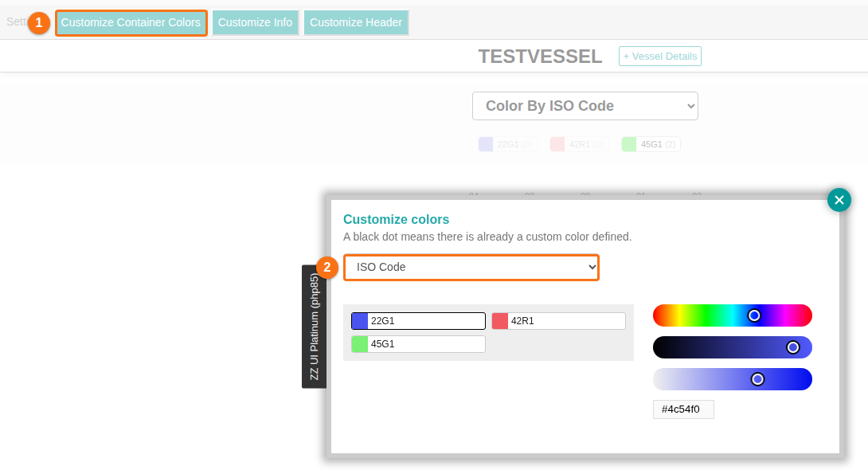The height and width of the screenshot is (470, 868).
Task: Open Customize Container Colors
Action: (x=131, y=22)
